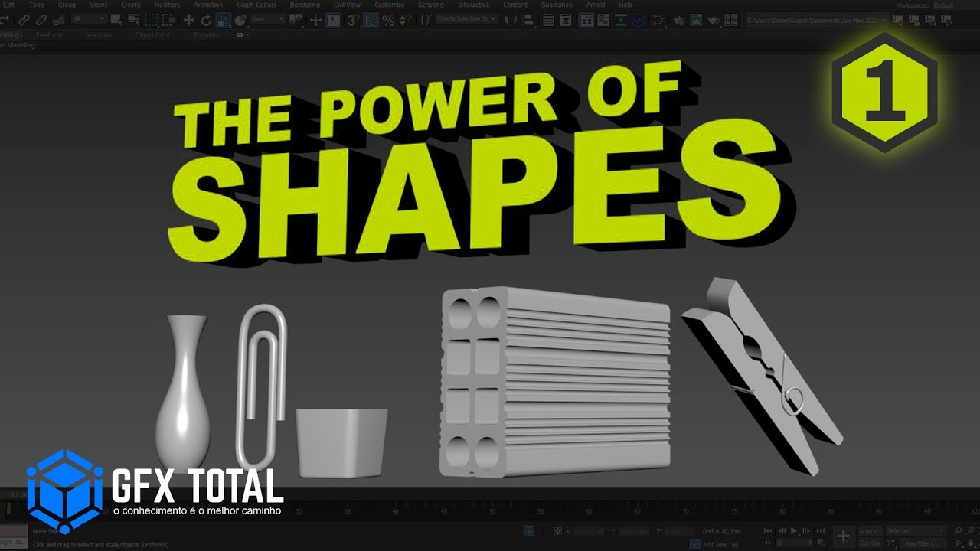
Task: Open the selection filter 'All' dropdown
Action: point(89,19)
